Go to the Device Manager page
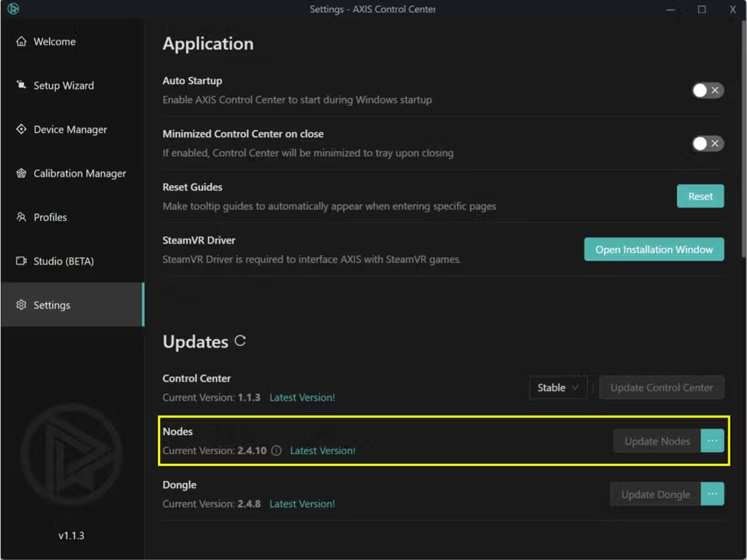The height and width of the screenshot is (560, 747). [x=70, y=130]
